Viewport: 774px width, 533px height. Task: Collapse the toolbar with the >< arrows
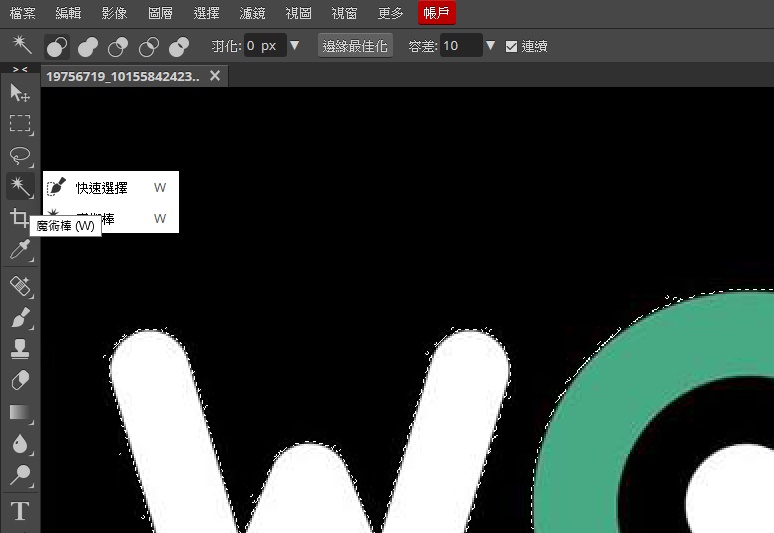[x=19, y=69]
